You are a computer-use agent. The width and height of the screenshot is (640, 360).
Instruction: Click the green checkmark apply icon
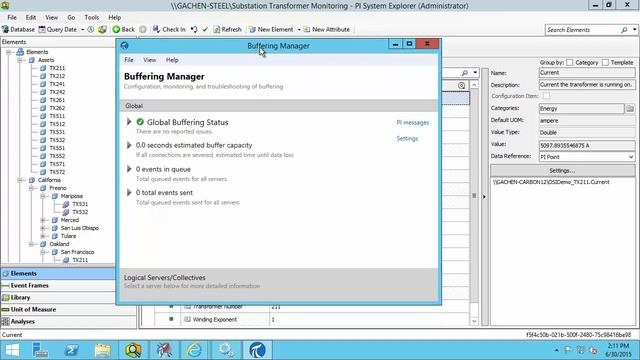(205, 29)
